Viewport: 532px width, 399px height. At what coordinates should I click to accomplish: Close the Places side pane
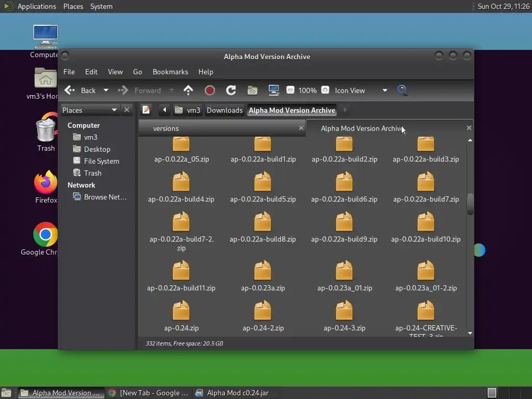pos(127,110)
